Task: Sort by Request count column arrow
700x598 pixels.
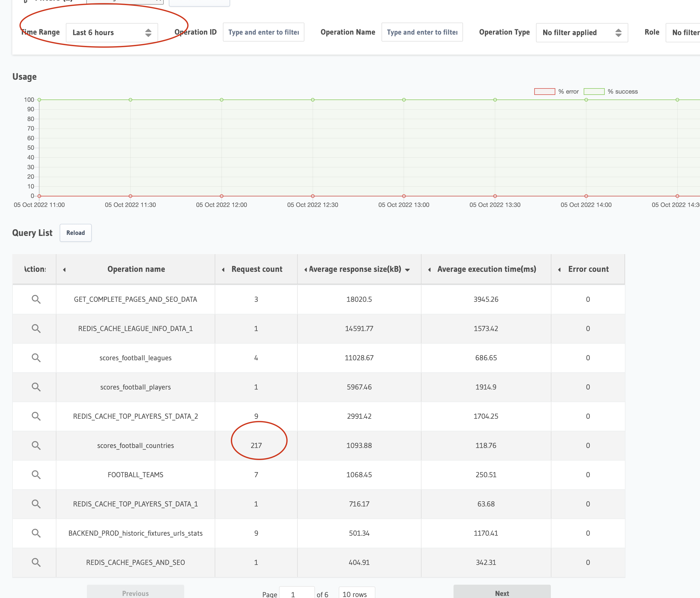Action: click(223, 270)
